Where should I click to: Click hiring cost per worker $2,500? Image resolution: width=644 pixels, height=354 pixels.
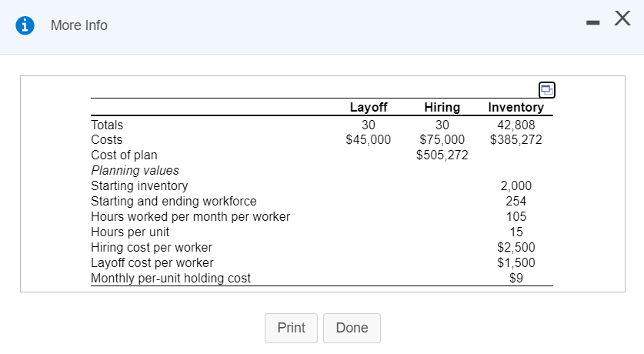(516, 247)
